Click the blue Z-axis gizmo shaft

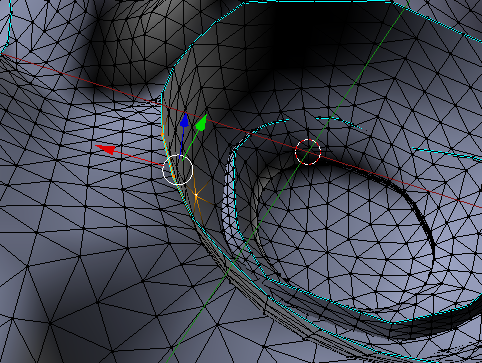[x=182, y=142]
